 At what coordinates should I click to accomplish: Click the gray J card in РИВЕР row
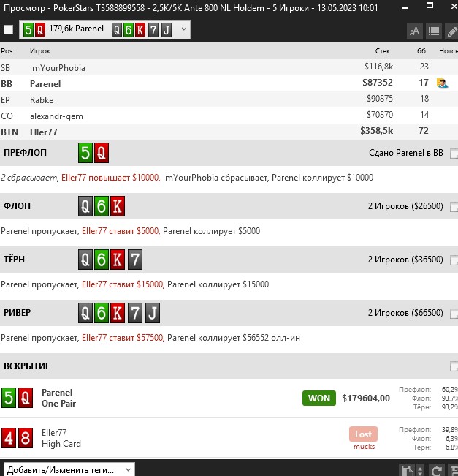[152, 313]
